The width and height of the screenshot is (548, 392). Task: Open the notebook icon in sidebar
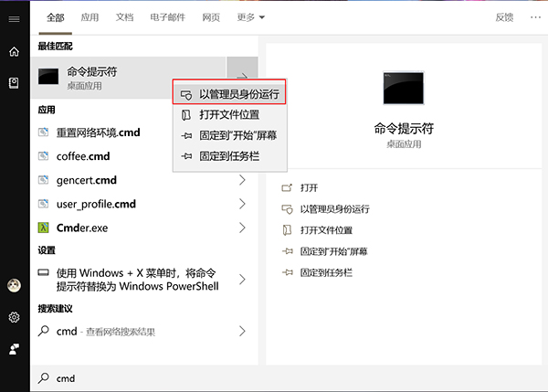tap(14, 83)
